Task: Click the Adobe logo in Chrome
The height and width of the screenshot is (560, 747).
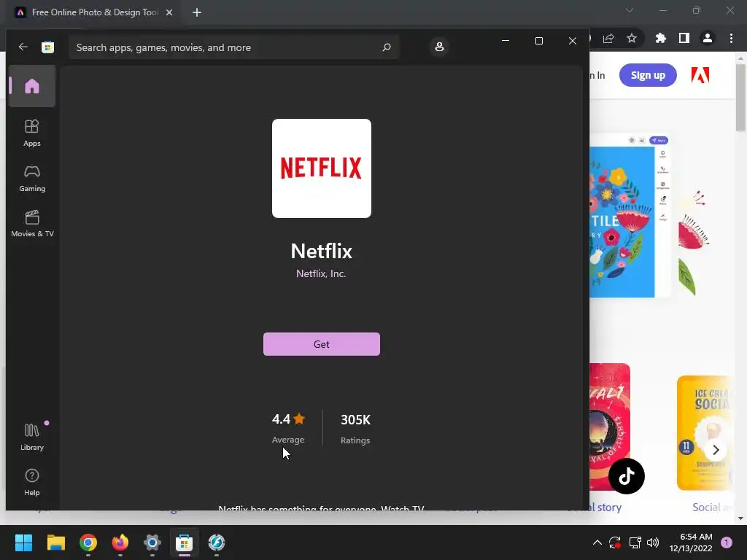Action: 700,75
